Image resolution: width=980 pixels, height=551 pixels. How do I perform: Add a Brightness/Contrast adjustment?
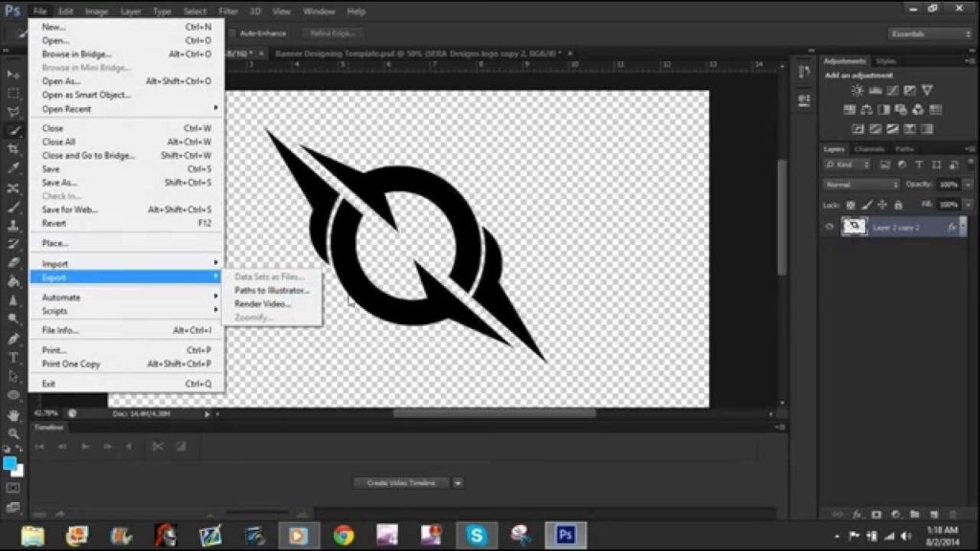click(857, 91)
